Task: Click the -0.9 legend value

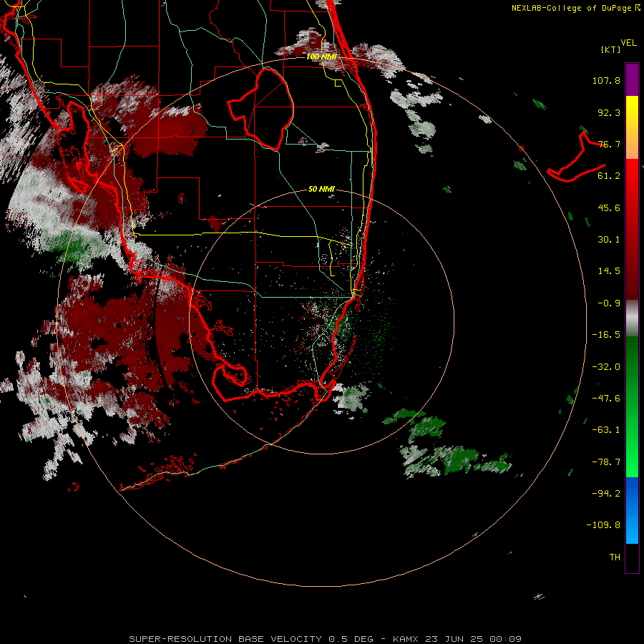Action: click(x=609, y=303)
